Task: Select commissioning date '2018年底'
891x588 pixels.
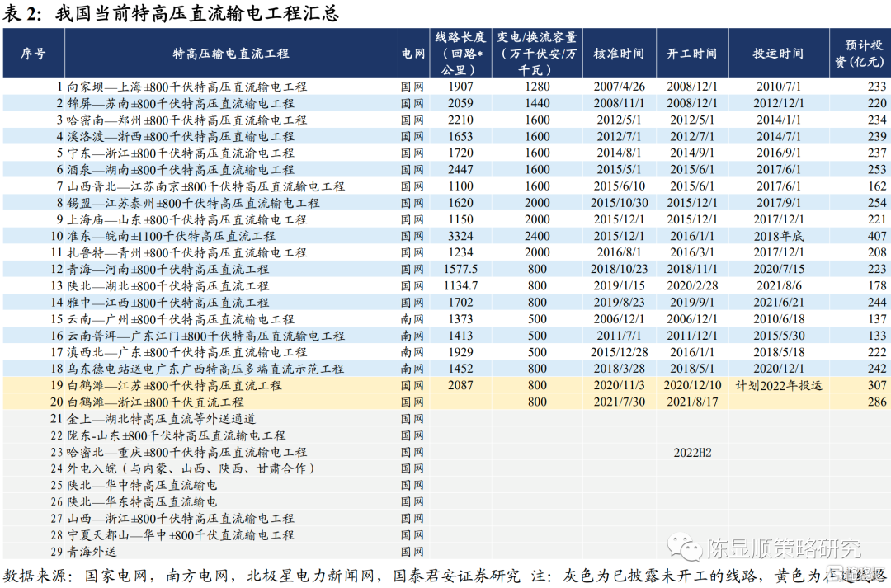Action: click(x=779, y=236)
